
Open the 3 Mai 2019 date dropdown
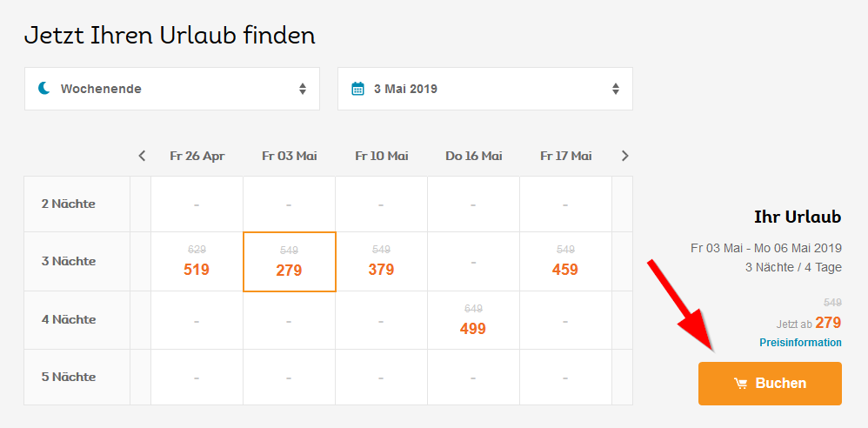coord(485,89)
